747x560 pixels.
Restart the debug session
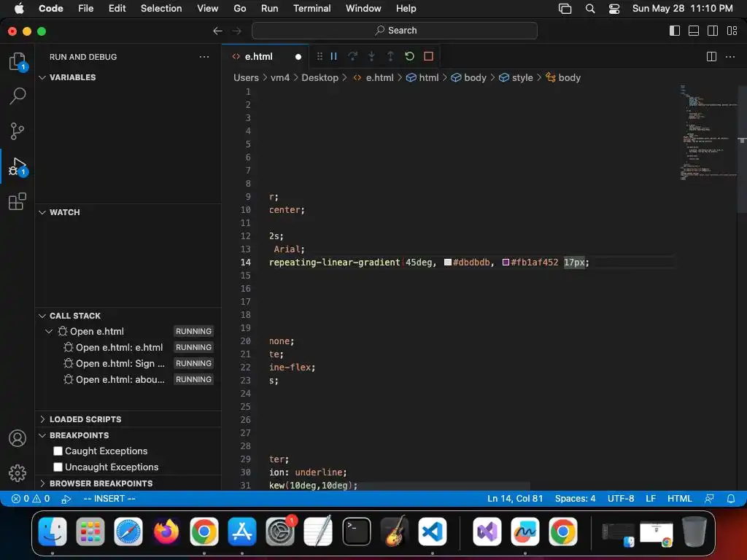click(409, 56)
